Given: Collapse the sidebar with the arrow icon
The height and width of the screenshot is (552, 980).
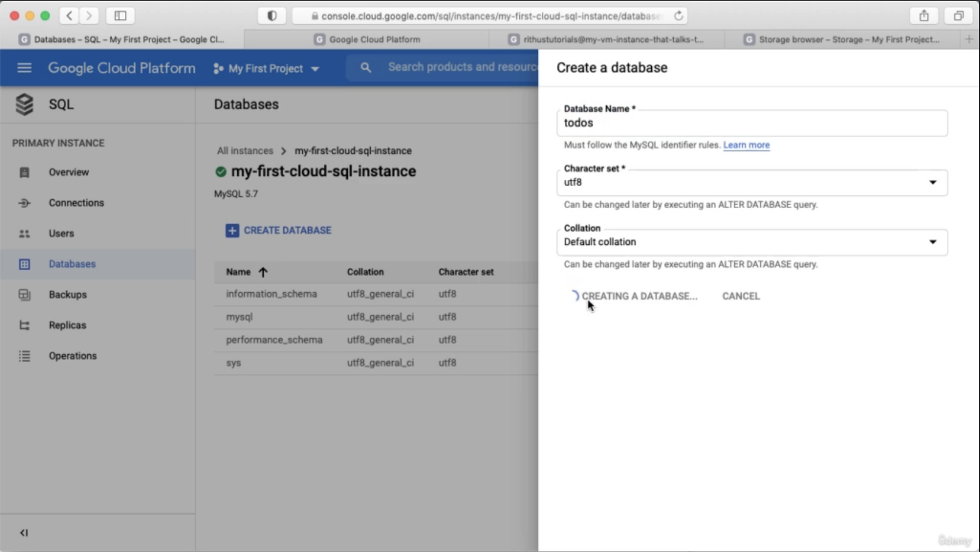Looking at the screenshot, I should [24, 532].
